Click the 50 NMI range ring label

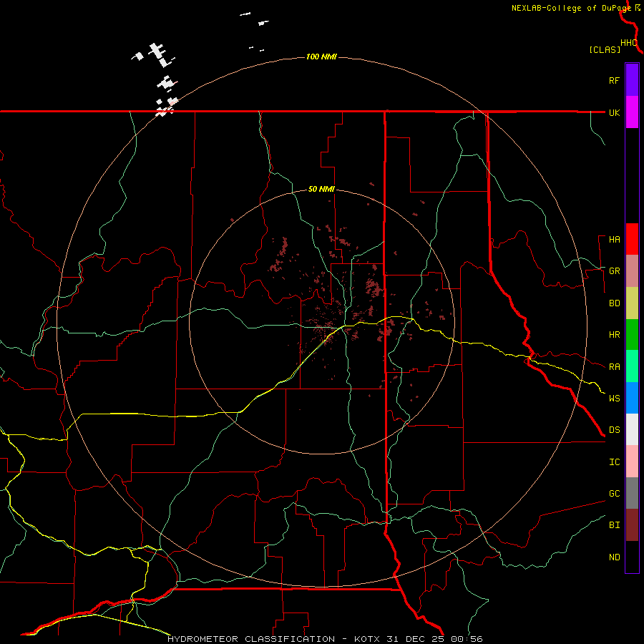coord(321,189)
